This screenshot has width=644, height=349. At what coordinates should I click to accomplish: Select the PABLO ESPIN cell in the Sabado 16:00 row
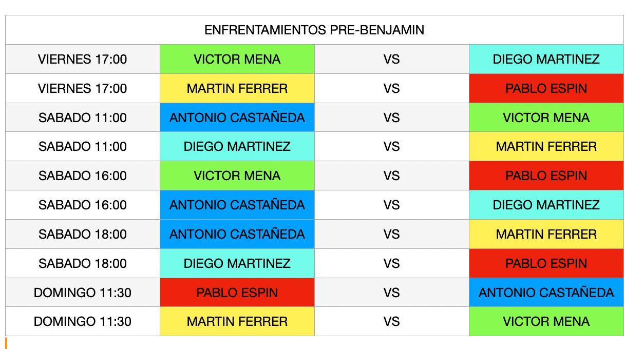tap(546, 176)
